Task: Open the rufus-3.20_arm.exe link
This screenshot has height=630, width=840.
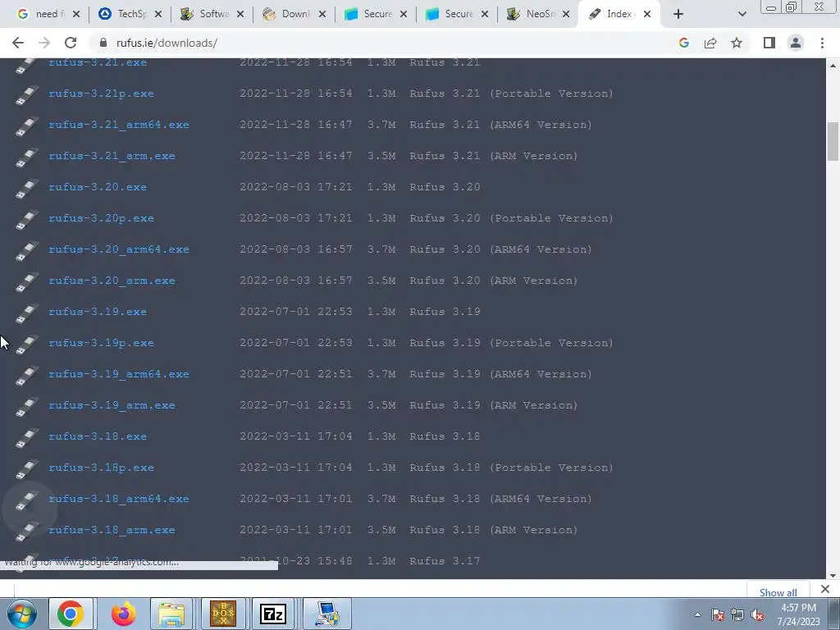Action: [112, 281]
